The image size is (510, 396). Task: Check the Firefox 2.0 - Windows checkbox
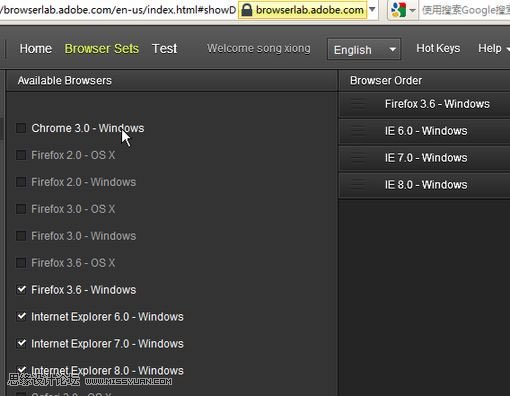pos(21,182)
